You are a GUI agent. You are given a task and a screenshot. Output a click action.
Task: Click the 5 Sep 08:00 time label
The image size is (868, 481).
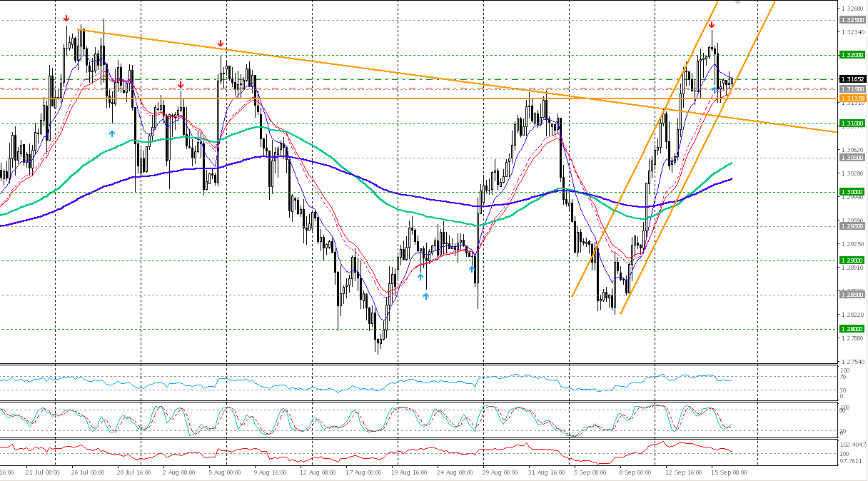coord(590,472)
